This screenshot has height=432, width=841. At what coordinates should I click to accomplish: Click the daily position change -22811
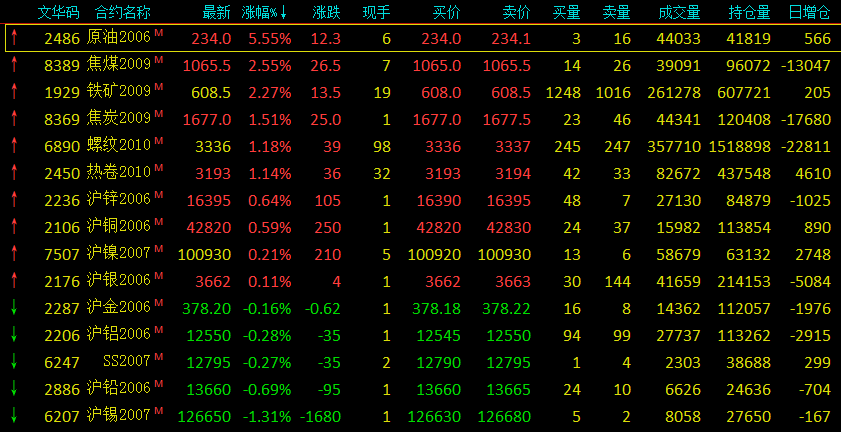[x=806, y=146]
